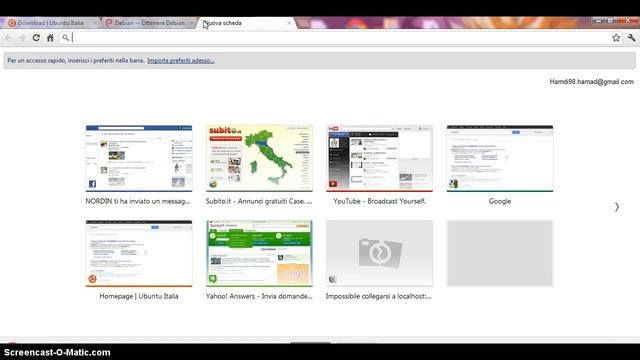Screen dimensions: 640x360
Task: Click the Subito.it badge on thumbnail
Action: [x=213, y=184]
